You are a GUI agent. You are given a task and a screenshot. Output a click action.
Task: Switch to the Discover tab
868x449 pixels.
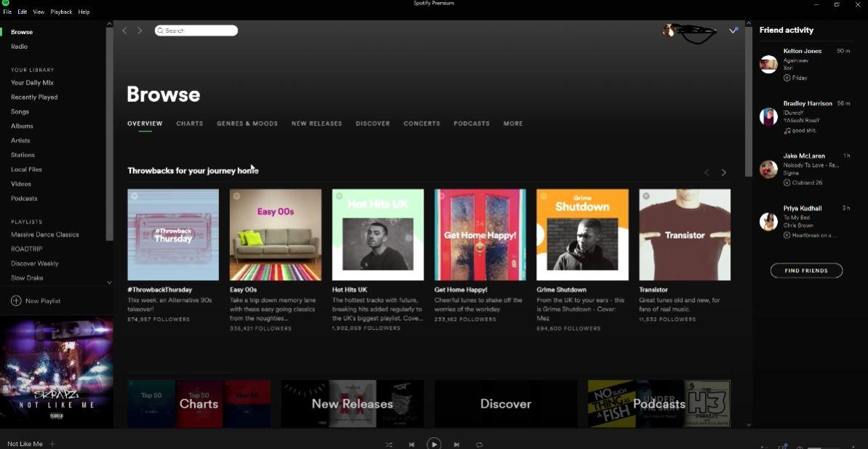click(x=373, y=124)
